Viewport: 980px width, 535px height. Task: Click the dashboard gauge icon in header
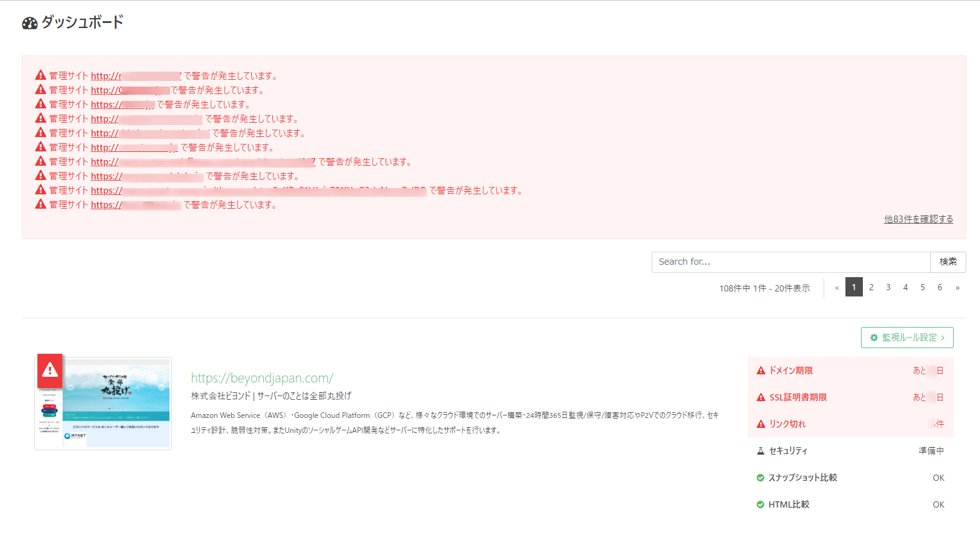pyautogui.click(x=29, y=23)
